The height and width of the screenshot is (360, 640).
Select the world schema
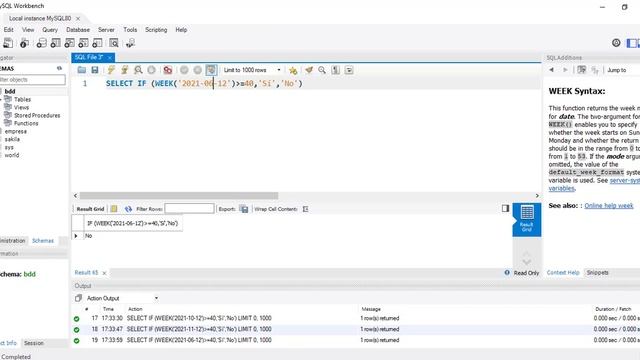pyautogui.click(x=12, y=155)
